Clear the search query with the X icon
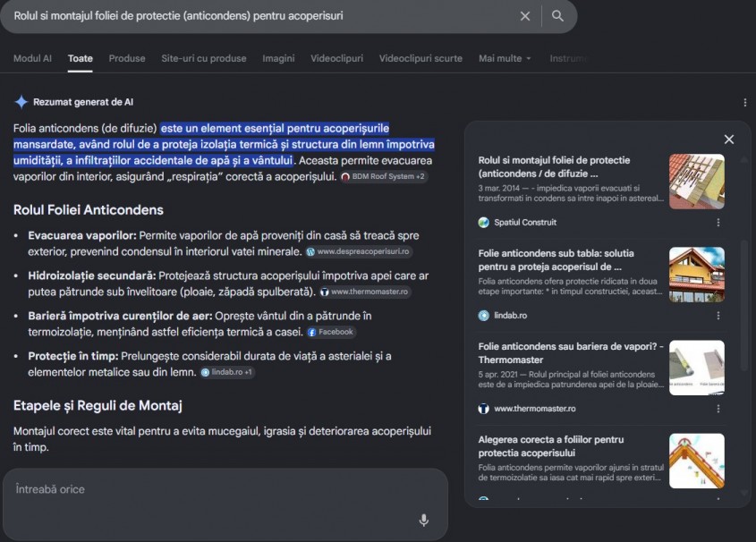 [x=525, y=16]
